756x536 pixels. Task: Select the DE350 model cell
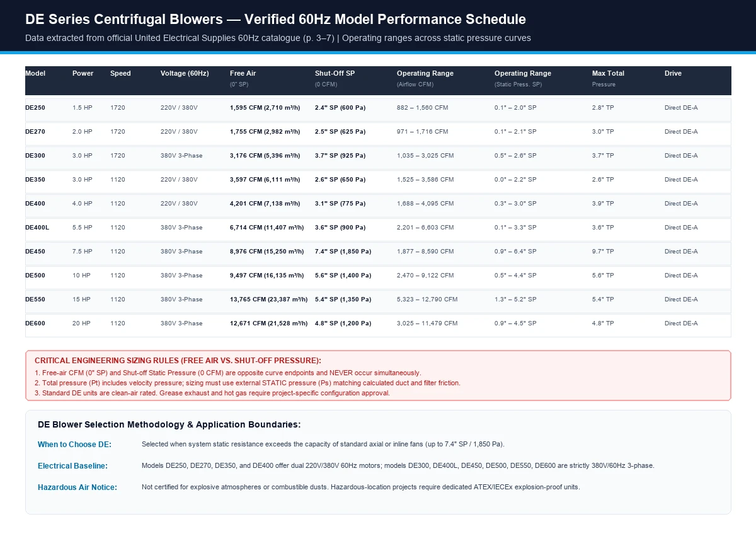point(35,180)
